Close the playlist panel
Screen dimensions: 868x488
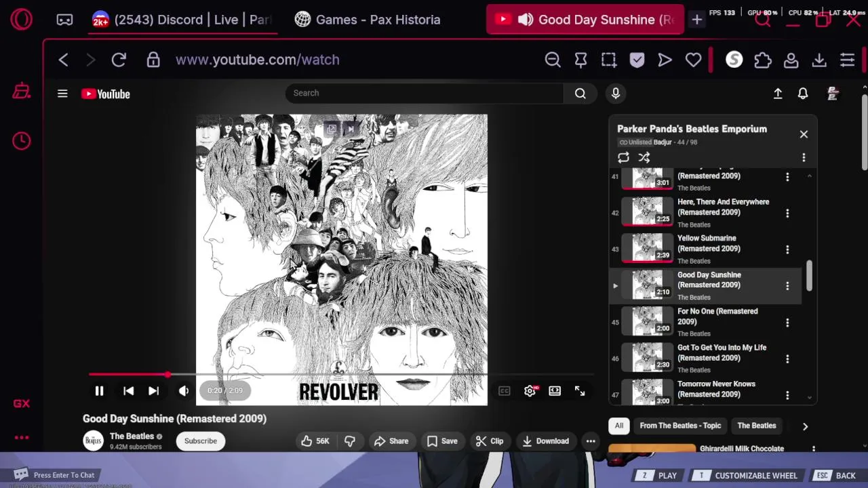point(804,134)
